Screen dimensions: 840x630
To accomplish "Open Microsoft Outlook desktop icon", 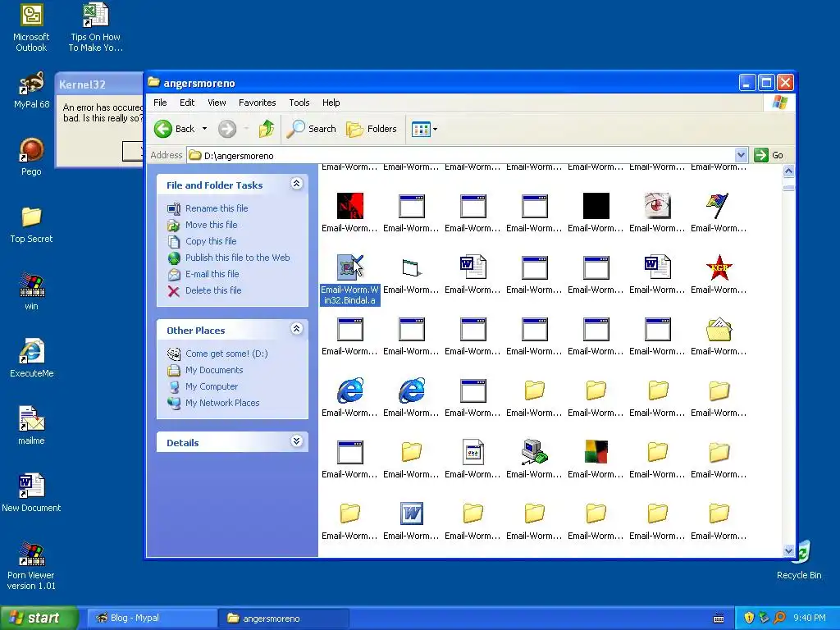I will click(x=32, y=27).
